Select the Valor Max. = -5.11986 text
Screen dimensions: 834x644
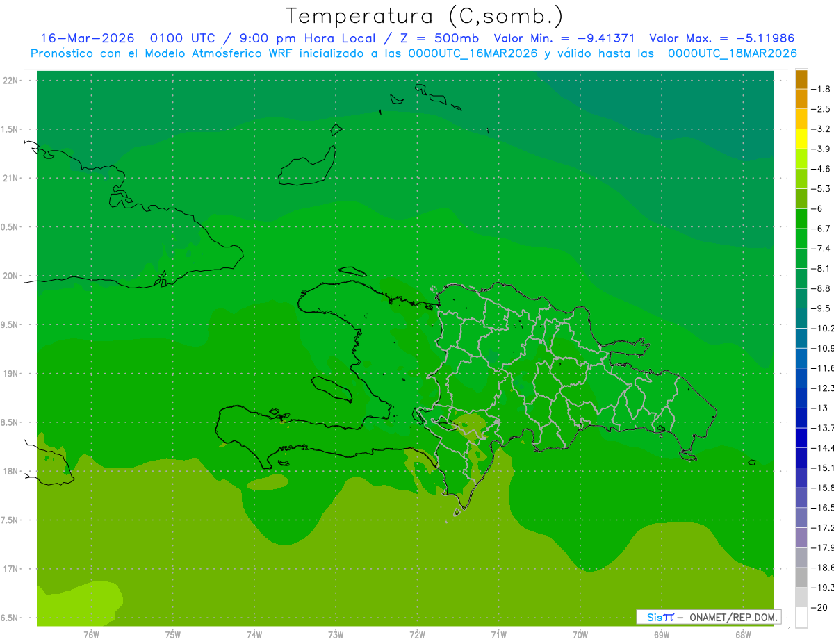coord(721,38)
